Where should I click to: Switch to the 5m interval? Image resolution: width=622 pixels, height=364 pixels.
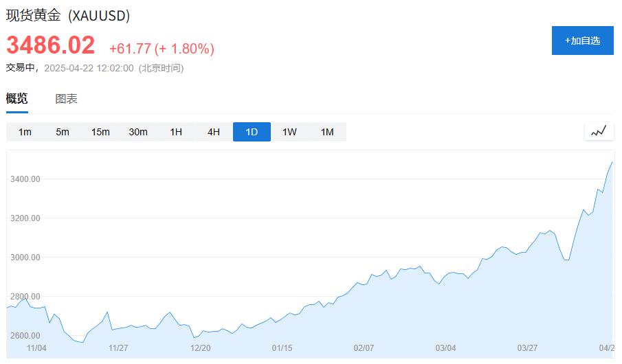coord(63,132)
